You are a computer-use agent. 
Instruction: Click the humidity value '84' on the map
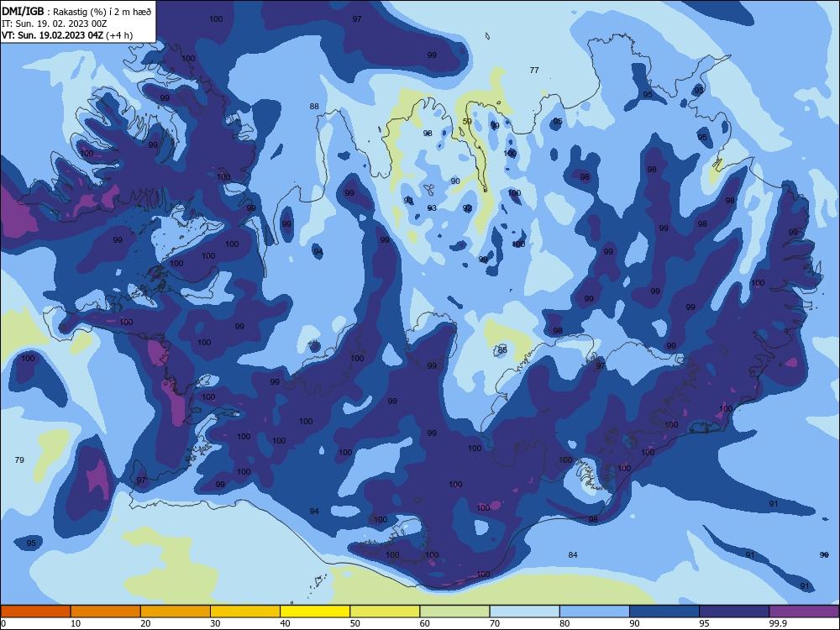(x=573, y=554)
